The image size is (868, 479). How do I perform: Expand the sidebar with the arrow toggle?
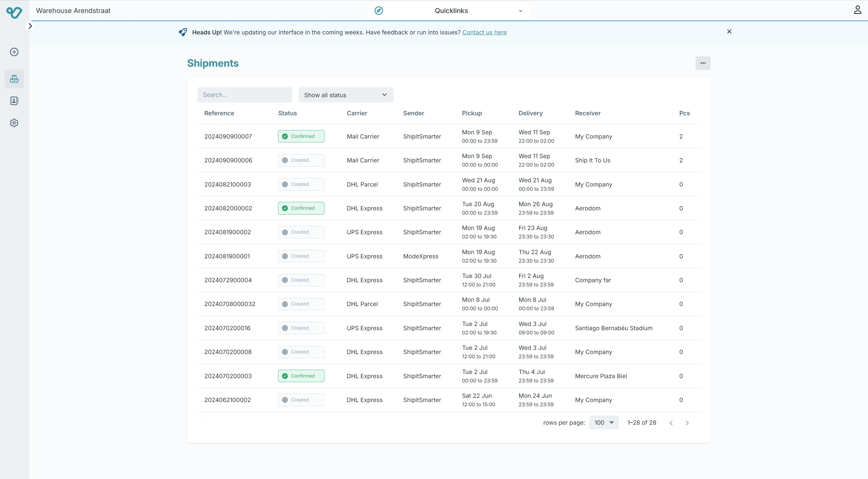(30, 26)
